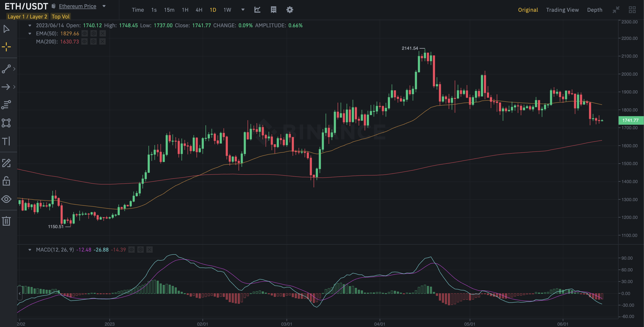Open the Ethereum Price link
The height and width of the screenshot is (327, 644).
click(x=77, y=6)
